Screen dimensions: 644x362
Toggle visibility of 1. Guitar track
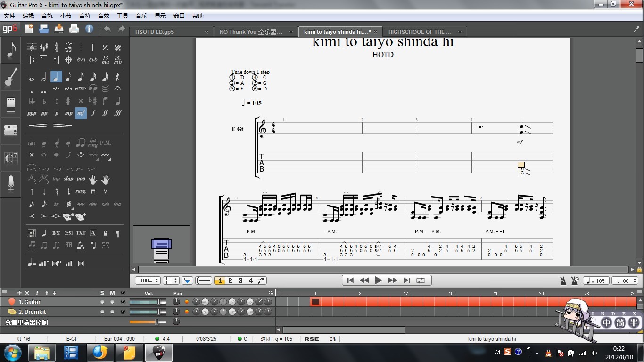click(x=123, y=302)
